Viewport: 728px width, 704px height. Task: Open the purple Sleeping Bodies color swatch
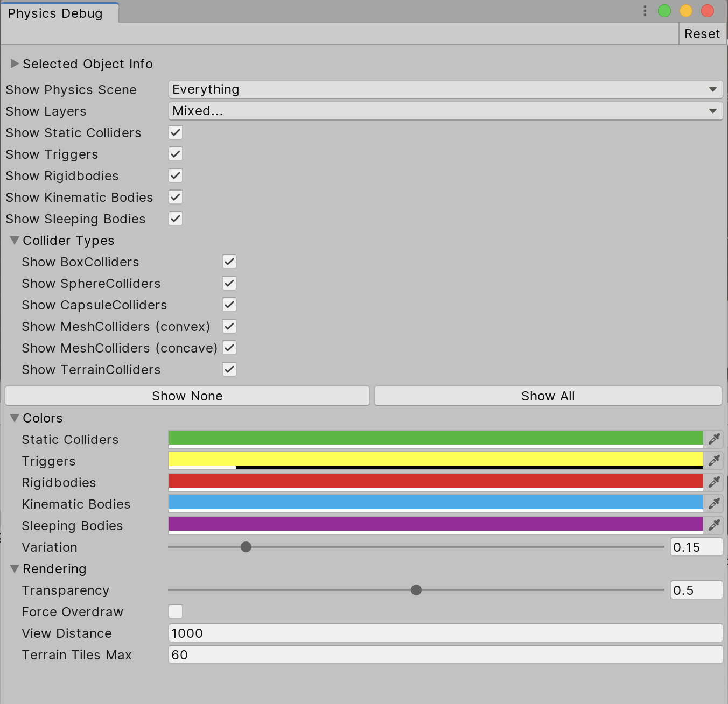click(x=436, y=525)
